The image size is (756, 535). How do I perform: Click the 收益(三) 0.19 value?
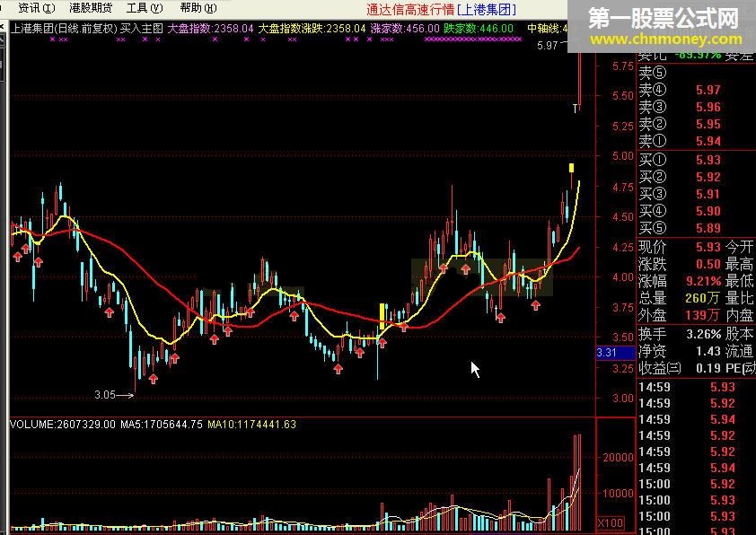tap(708, 368)
